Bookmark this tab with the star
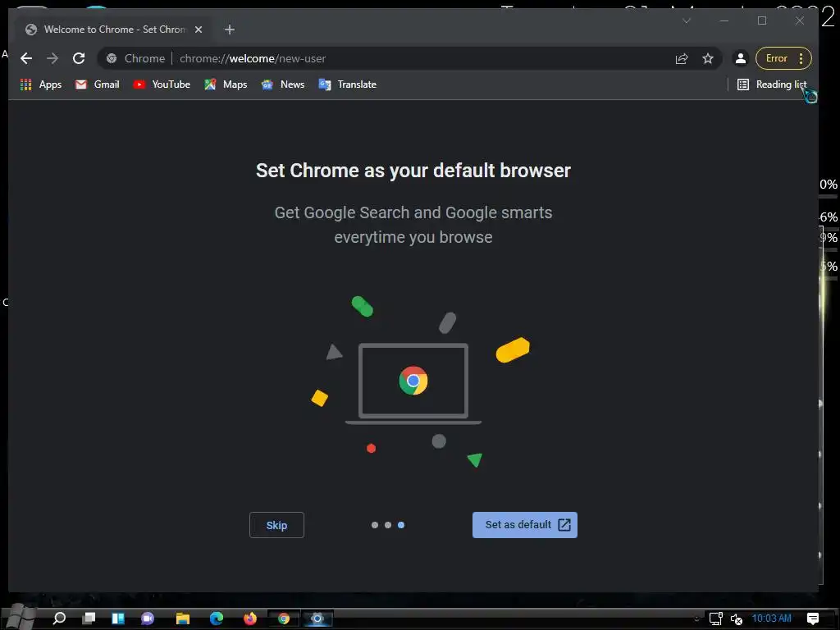This screenshot has height=630, width=840. coord(708,58)
